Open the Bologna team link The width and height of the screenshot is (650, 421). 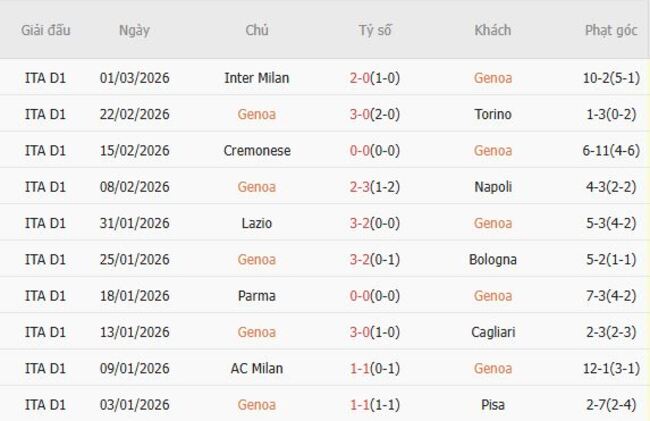pyautogui.click(x=493, y=260)
